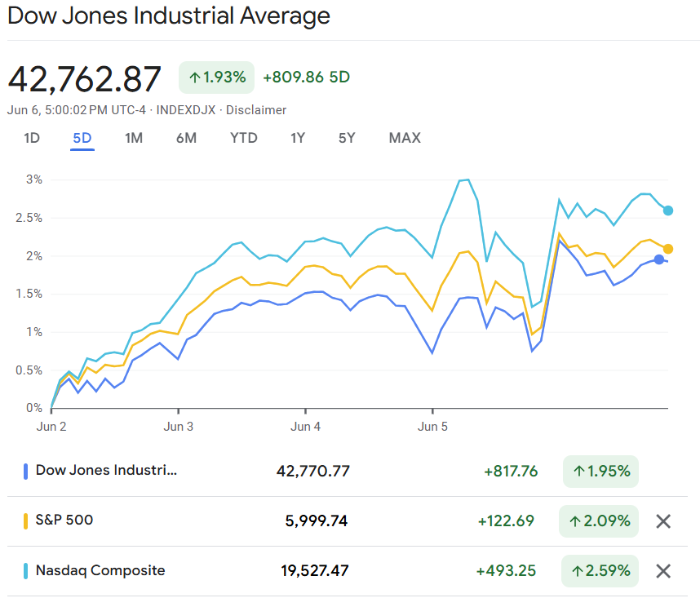
Task: Click the 2.5% y-axis label
Action: click(x=29, y=218)
